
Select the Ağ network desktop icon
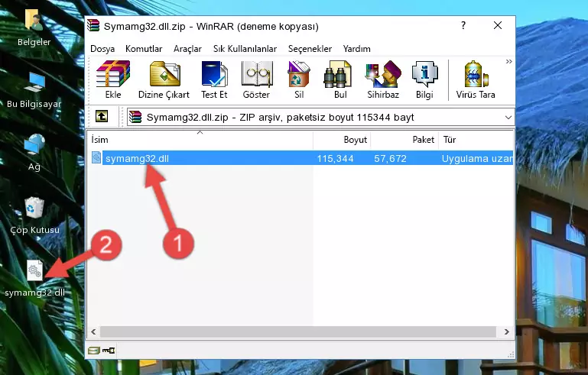34,153
